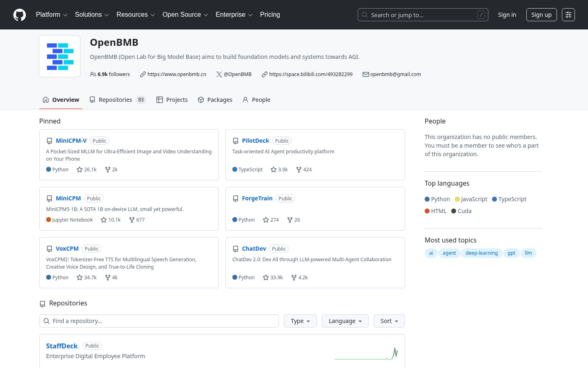Click the fork count on PilotDeck
This screenshot has height=368, width=588.
(304, 169)
